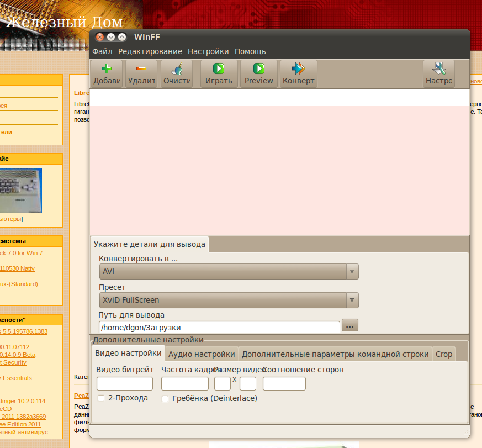Open the Помощь menu
This screenshot has width=482, height=448.
[250, 51]
